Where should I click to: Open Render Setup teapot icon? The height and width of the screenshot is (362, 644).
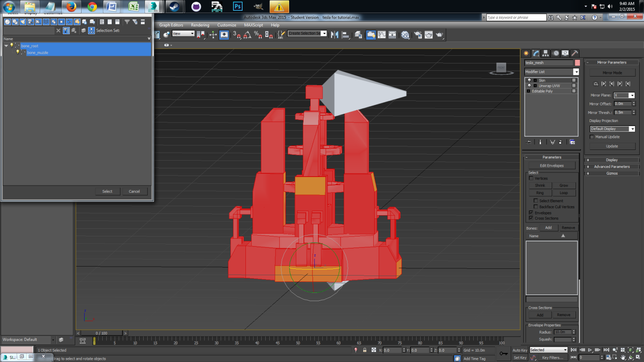[x=418, y=34]
